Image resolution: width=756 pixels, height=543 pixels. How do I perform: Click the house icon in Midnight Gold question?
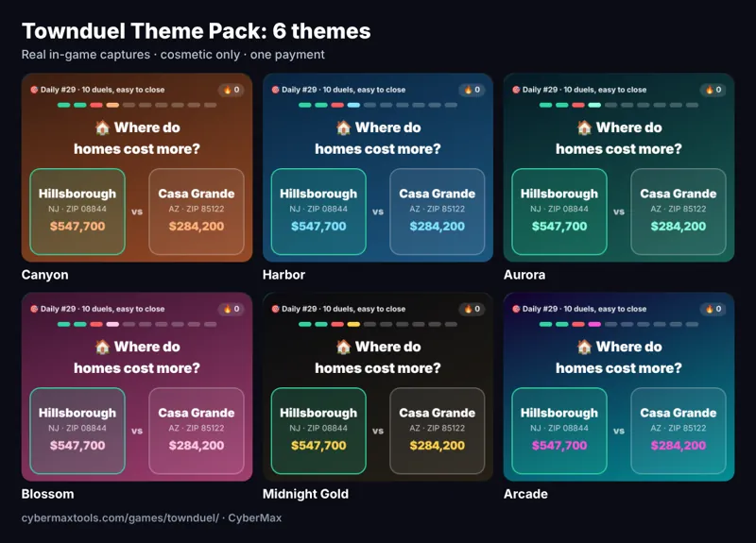click(x=343, y=347)
